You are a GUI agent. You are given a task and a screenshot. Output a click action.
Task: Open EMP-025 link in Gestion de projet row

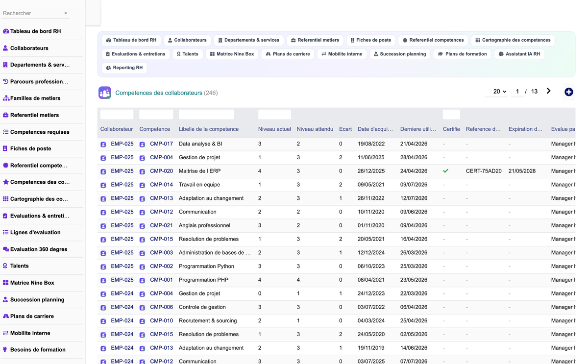[122, 158]
